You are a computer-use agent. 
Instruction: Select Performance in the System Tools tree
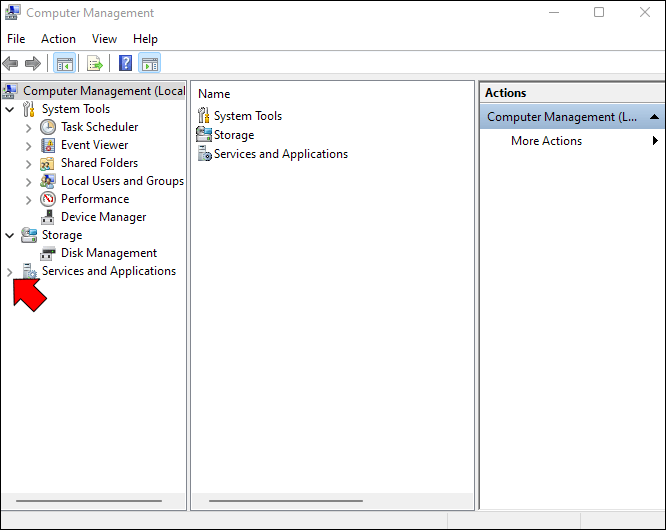[x=94, y=199]
